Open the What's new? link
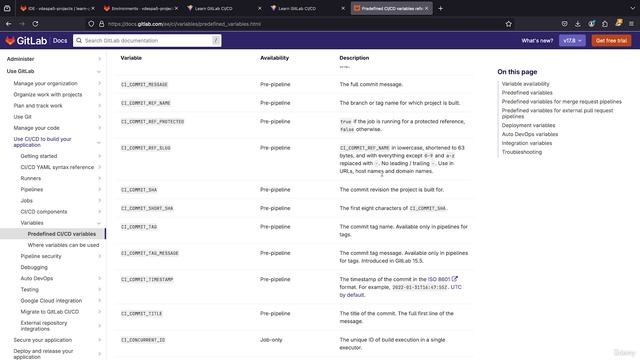This screenshot has width=640, height=360. pos(537,40)
